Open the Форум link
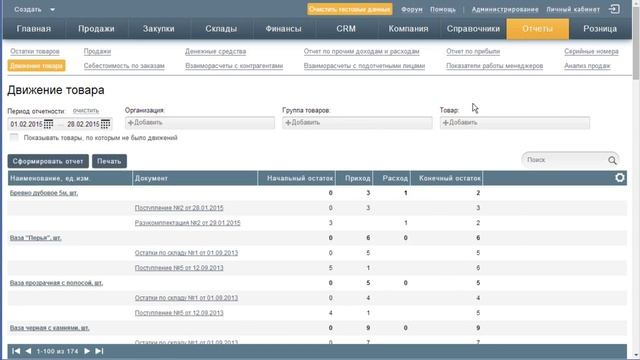The width and height of the screenshot is (640, 360). pos(412,9)
